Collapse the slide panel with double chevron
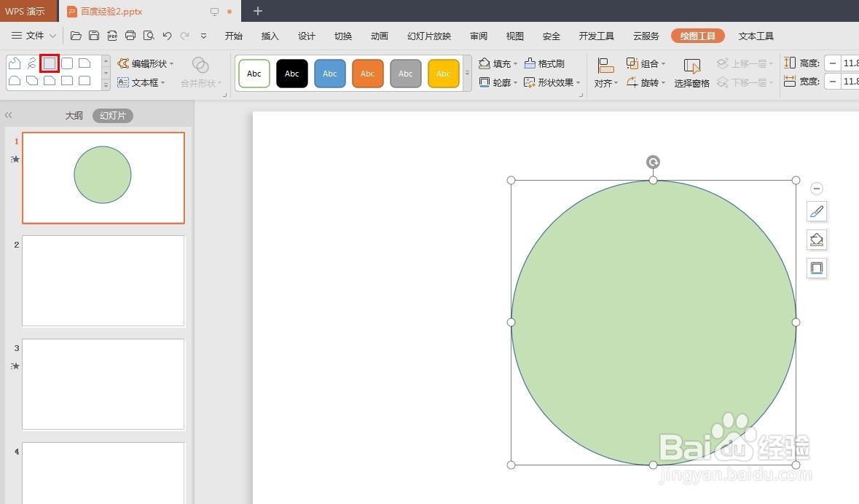The image size is (859, 504). pos(8,115)
